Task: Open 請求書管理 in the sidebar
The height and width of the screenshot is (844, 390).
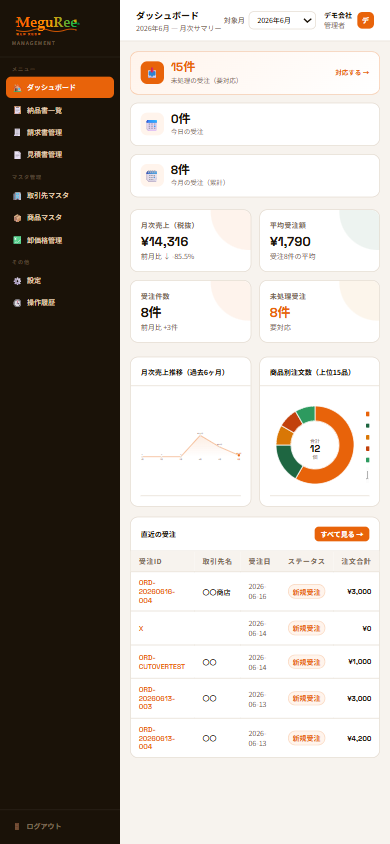Action: (x=60, y=132)
